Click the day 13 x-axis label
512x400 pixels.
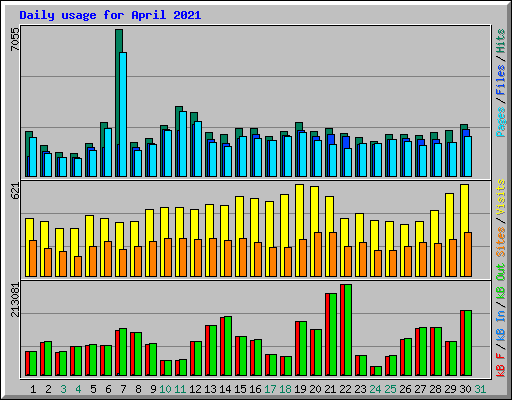210,389
